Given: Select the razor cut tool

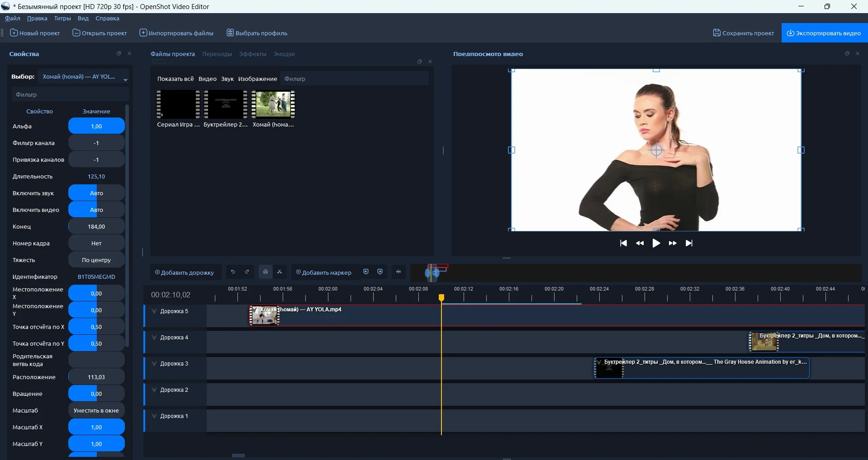Looking at the screenshot, I should coord(280,272).
